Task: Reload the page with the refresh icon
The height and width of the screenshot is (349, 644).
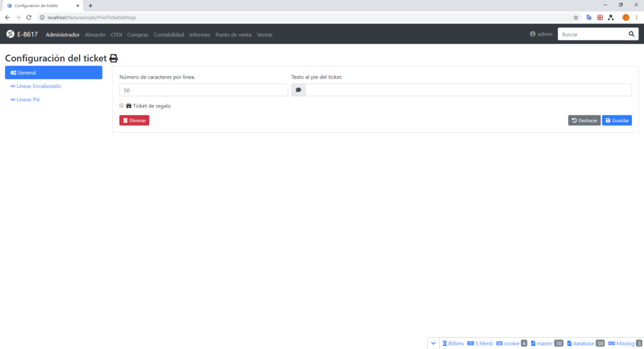Action: pyautogui.click(x=29, y=18)
